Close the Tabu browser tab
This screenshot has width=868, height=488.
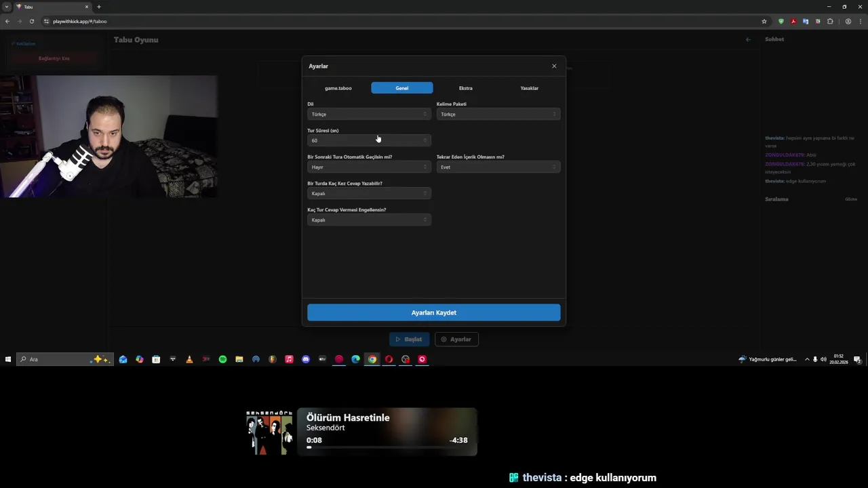tap(87, 7)
